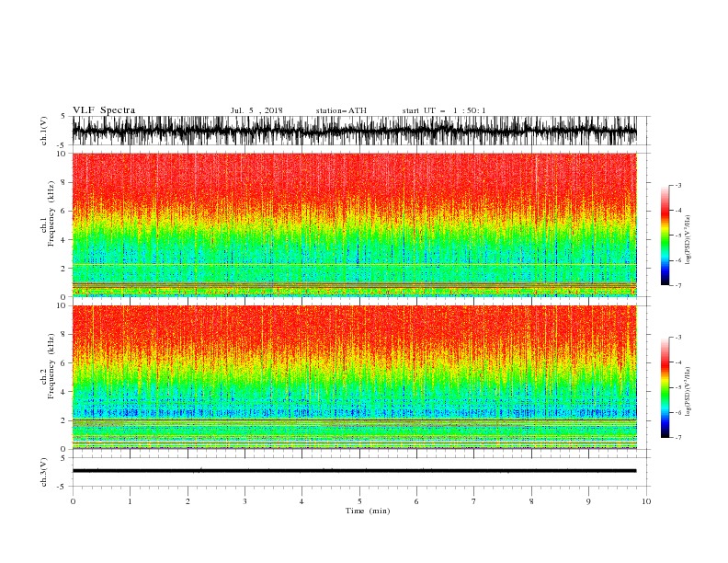
Task: Select the ch.1 "Frequency (kHz)" axis label
Action: click(51, 213)
